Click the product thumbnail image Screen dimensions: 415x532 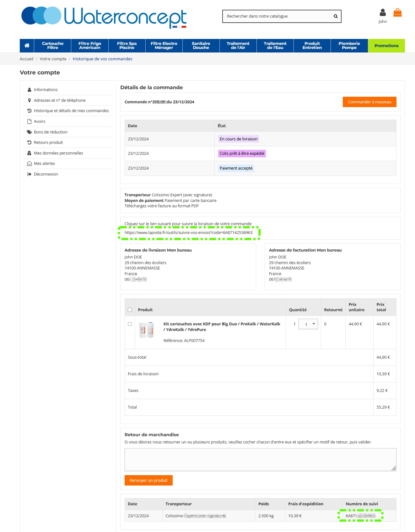pyautogui.click(x=147, y=330)
